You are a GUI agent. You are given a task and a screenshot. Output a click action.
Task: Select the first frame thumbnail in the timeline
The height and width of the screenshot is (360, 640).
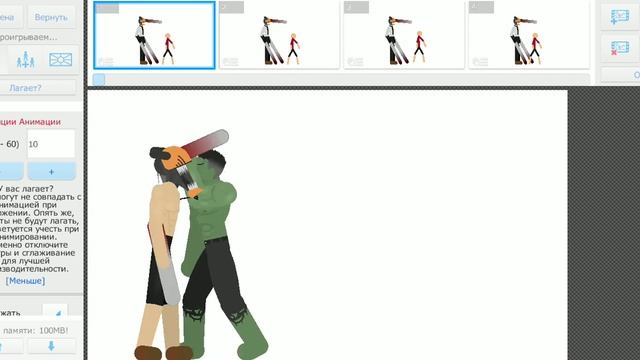click(x=154, y=35)
